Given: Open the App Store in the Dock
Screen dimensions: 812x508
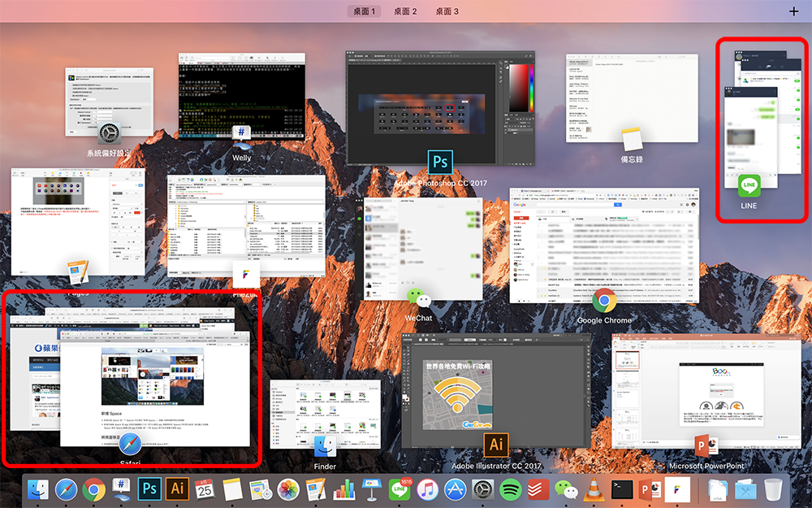Looking at the screenshot, I should coord(456,489).
